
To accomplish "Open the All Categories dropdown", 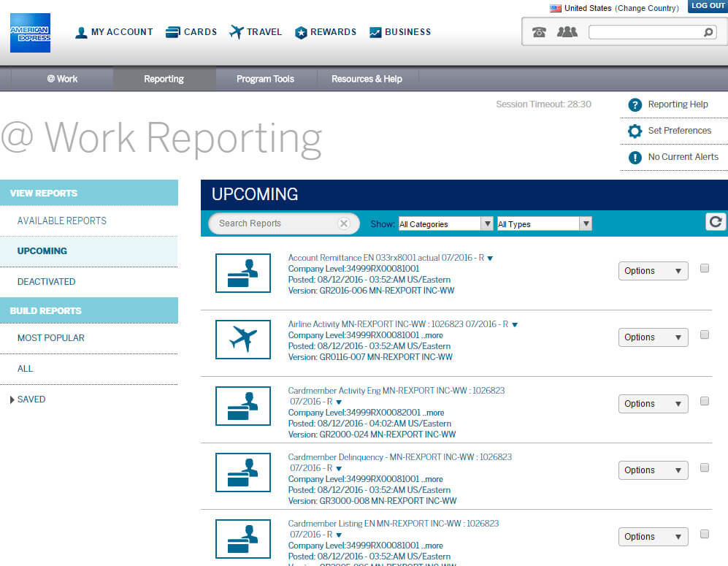I will [x=445, y=223].
